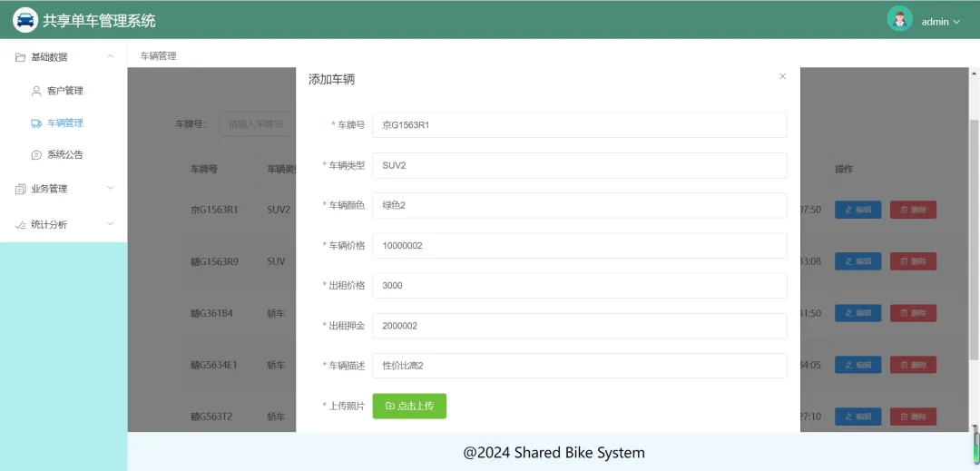Viewport: 980px width, 471px height.
Task: Click the 车牌号 column header
Action: pyautogui.click(x=204, y=170)
